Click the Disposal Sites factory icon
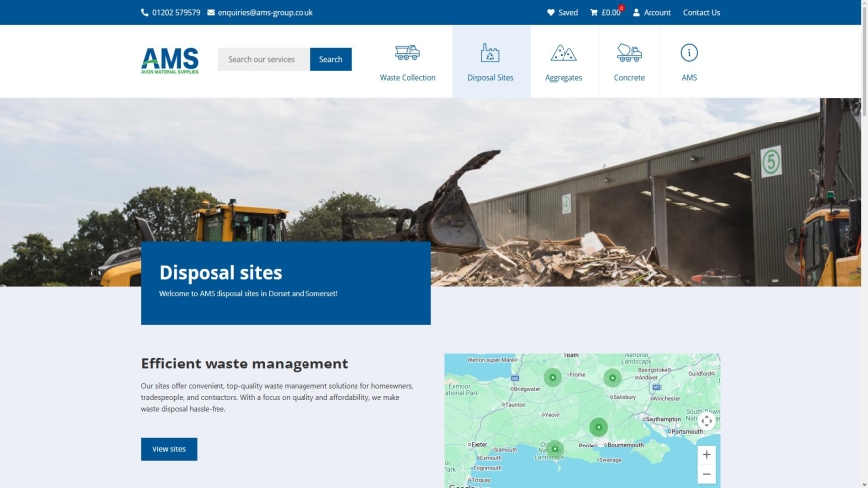The height and width of the screenshot is (488, 868). 490,53
